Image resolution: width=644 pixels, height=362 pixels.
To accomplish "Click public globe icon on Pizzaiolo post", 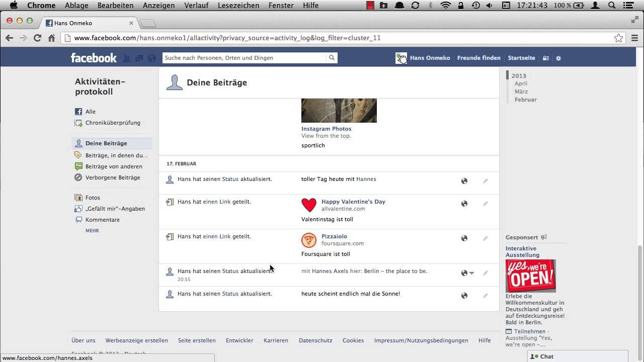I will click(x=464, y=238).
